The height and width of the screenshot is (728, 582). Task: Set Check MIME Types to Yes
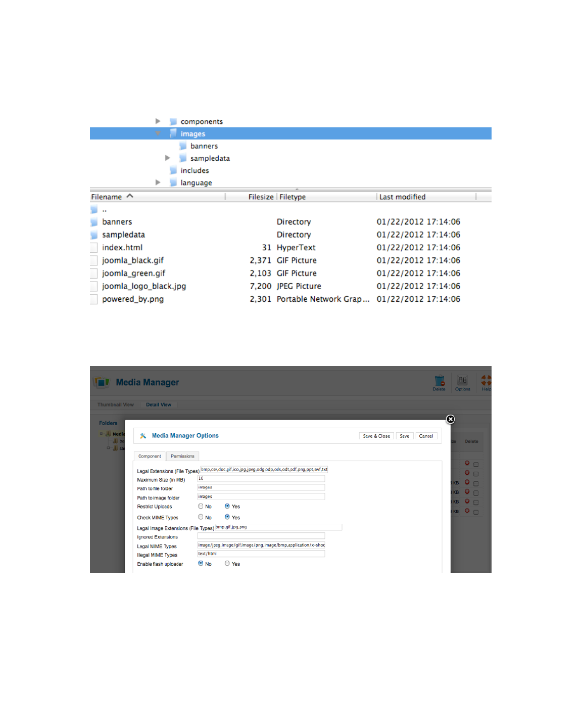pos(227,517)
